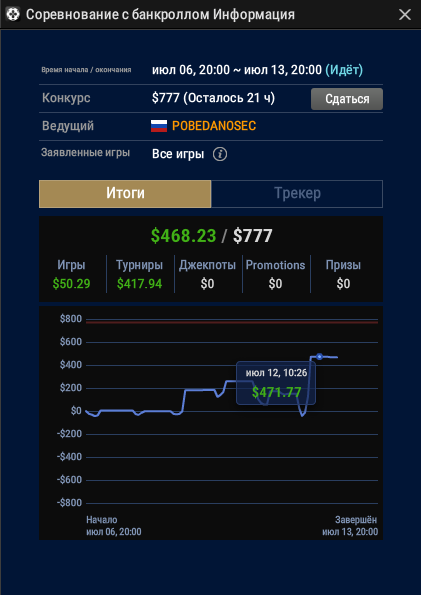The image size is (421, 595).
Task: Click the $777 (Осталось 21 ч) text
Action: pyautogui.click(x=213, y=98)
